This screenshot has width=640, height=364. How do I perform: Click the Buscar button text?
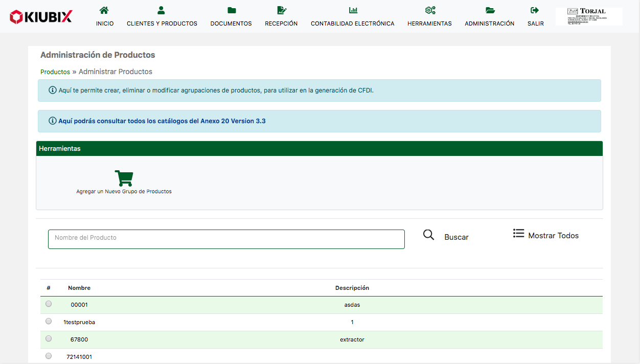[x=456, y=237]
